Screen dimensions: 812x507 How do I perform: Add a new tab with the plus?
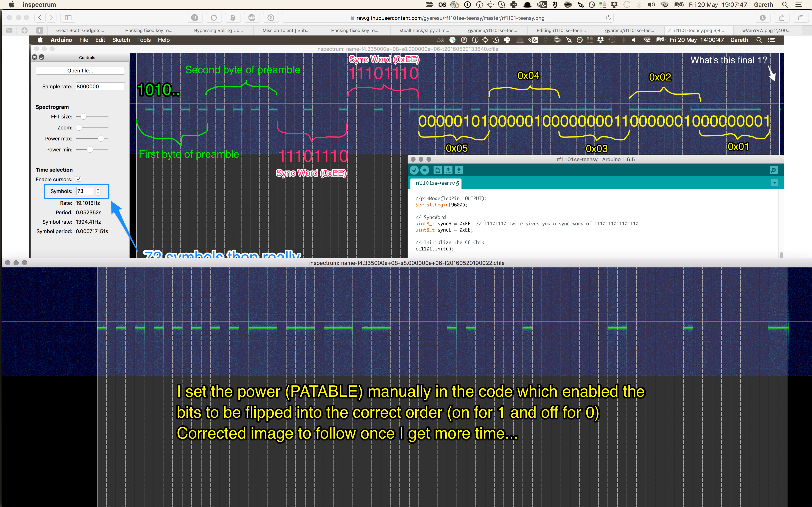coord(807,30)
